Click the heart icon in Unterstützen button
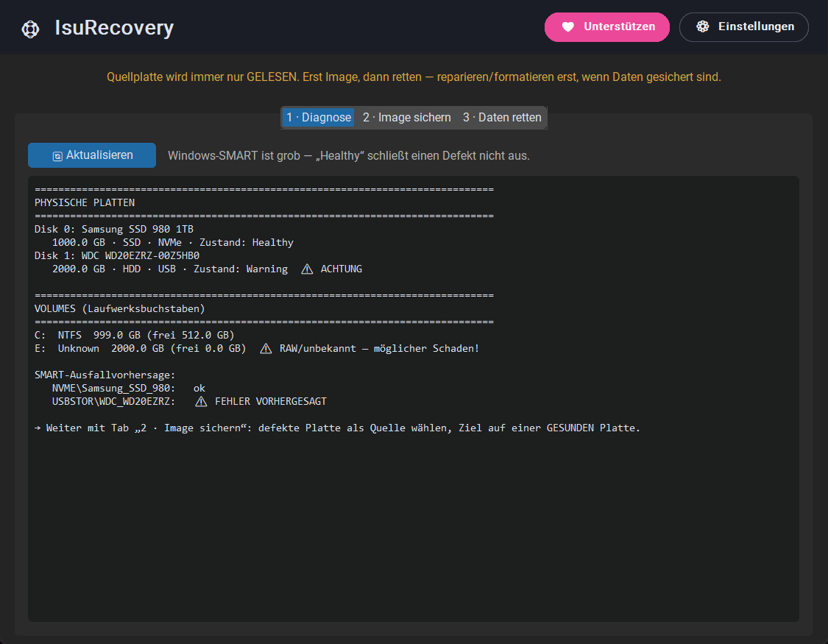The height and width of the screenshot is (644, 828). pos(567,27)
